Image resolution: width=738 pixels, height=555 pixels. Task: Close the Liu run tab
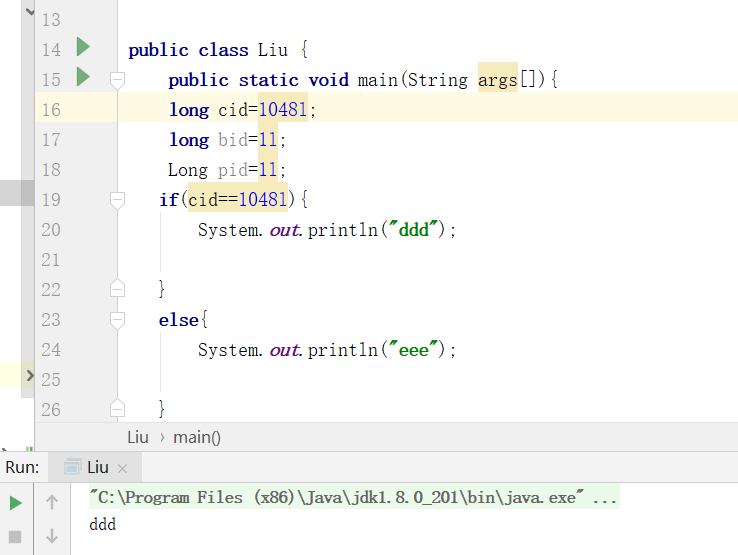[122, 468]
